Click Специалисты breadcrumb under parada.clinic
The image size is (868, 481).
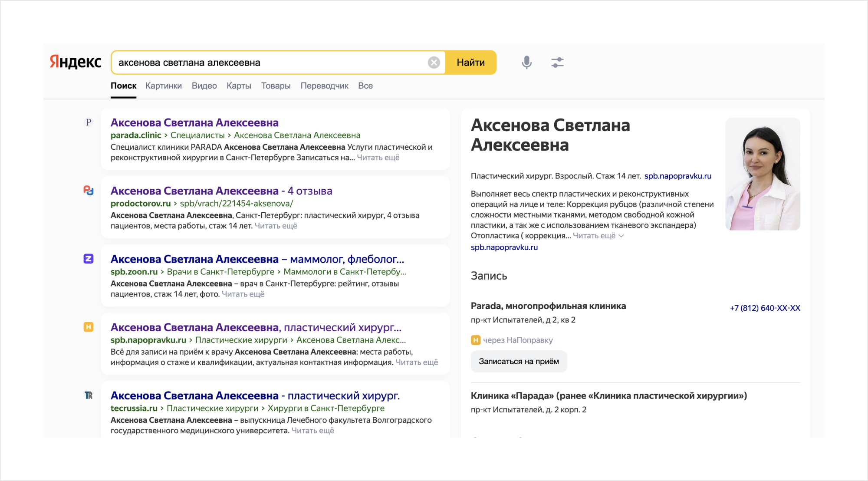(197, 135)
